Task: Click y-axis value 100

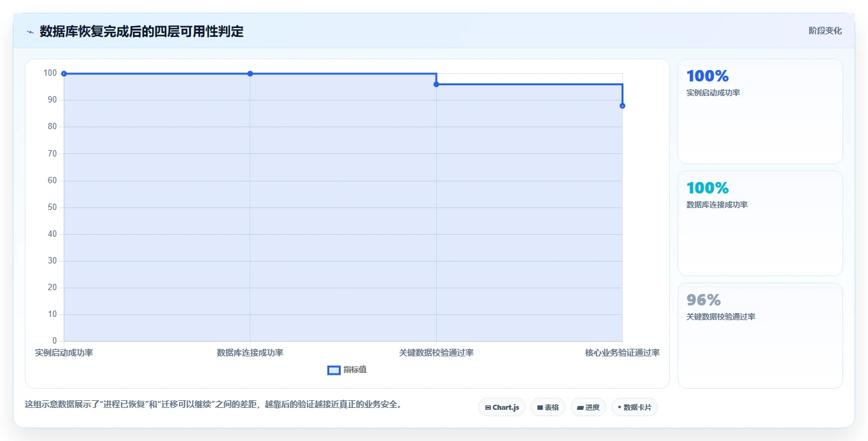Action: [x=50, y=73]
